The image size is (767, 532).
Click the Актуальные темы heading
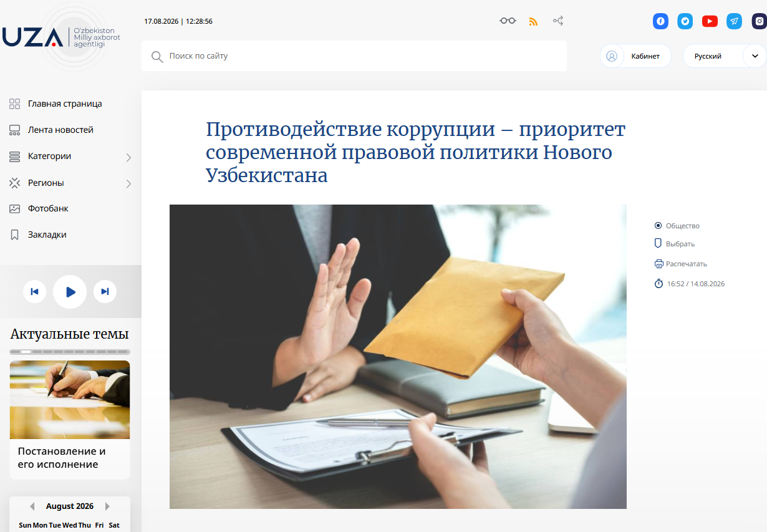pos(70,334)
